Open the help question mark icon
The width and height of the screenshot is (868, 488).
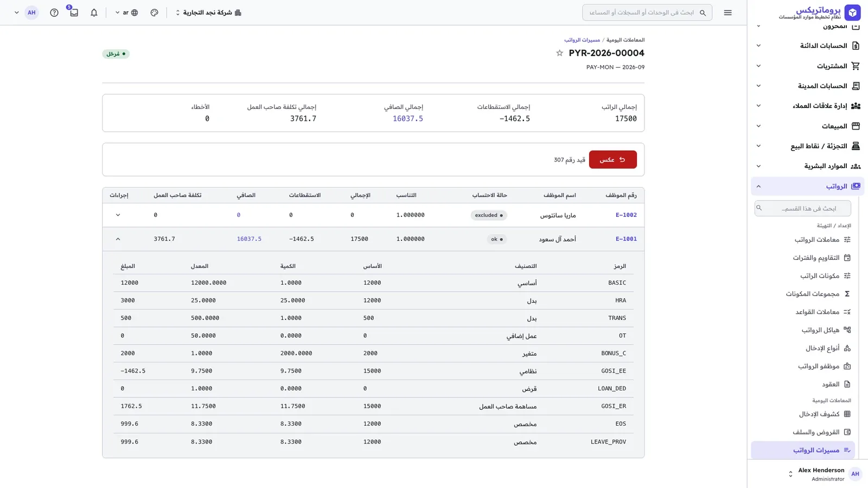(x=54, y=12)
